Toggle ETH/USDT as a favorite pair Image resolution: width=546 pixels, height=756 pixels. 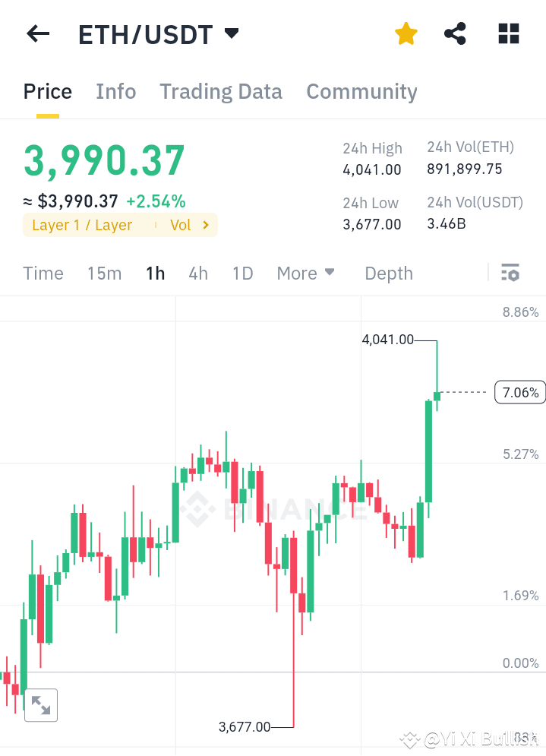(x=406, y=33)
